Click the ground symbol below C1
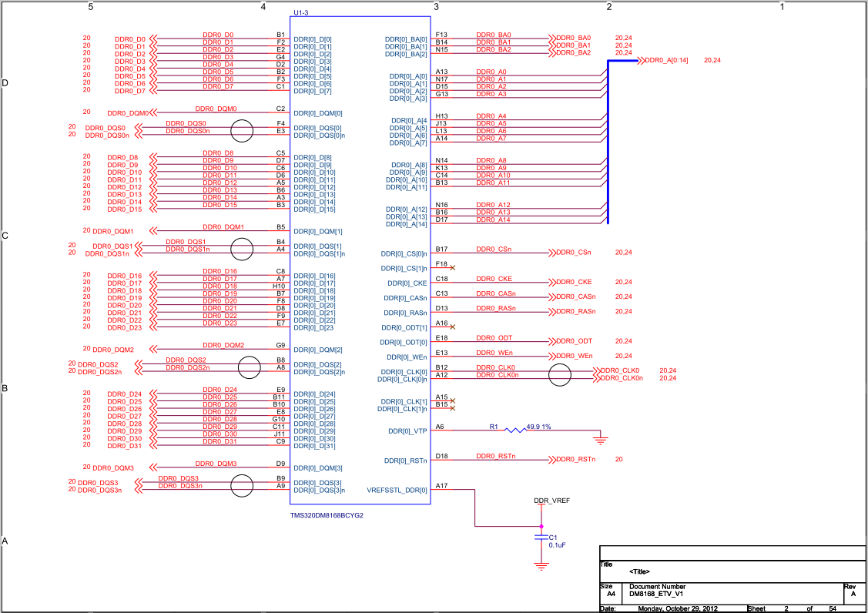868x613 pixels. point(541,566)
